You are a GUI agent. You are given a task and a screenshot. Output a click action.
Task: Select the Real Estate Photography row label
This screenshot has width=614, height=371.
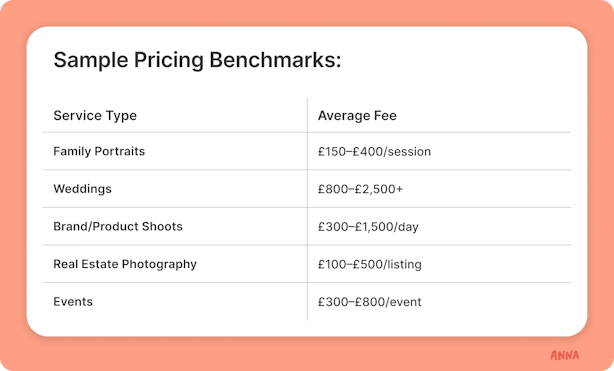(125, 264)
